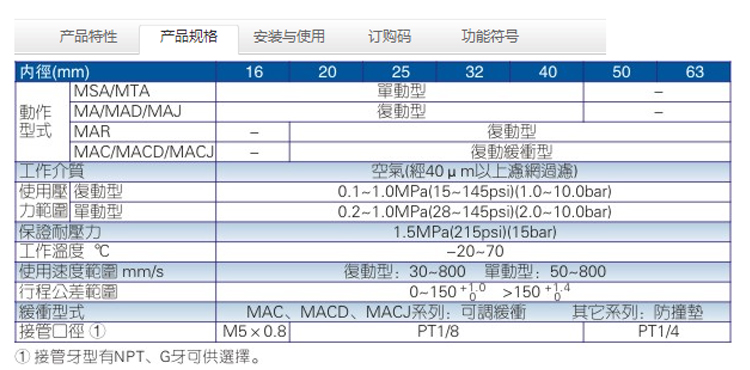
Task: Click the MAR model row label
Action: coord(143,132)
